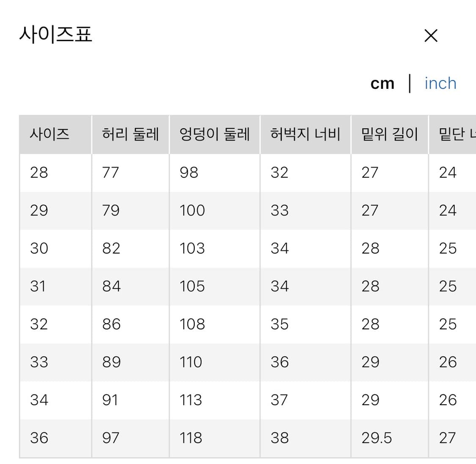Screen dimensions: 476x464
Task: Switch measurement units to inch
Action: tap(440, 83)
